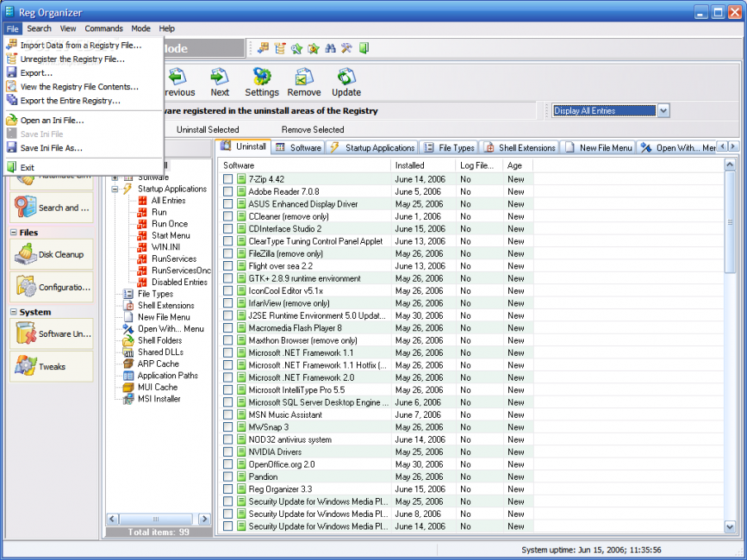Tick the OpenOffice.org 2.0 checkbox
Image resolution: width=747 pixels, height=560 pixels.
coord(227,464)
